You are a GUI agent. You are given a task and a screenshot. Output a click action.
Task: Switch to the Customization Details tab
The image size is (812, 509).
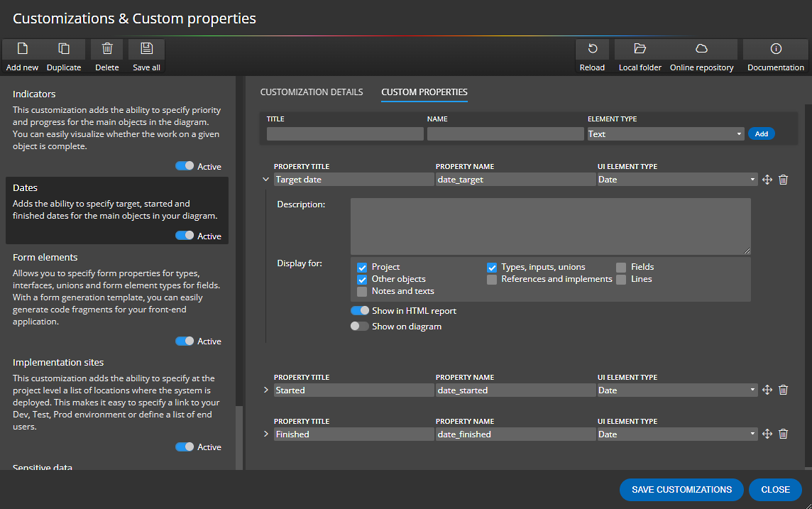click(311, 92)
